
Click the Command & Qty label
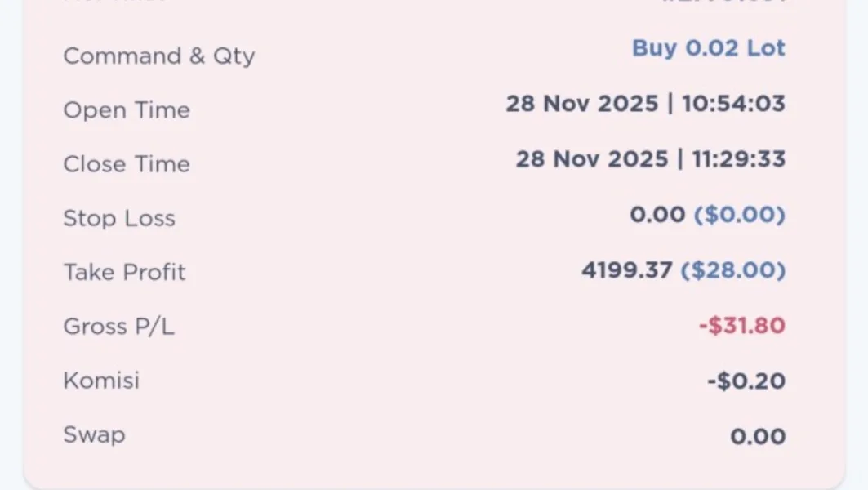(x=159, y=56)
